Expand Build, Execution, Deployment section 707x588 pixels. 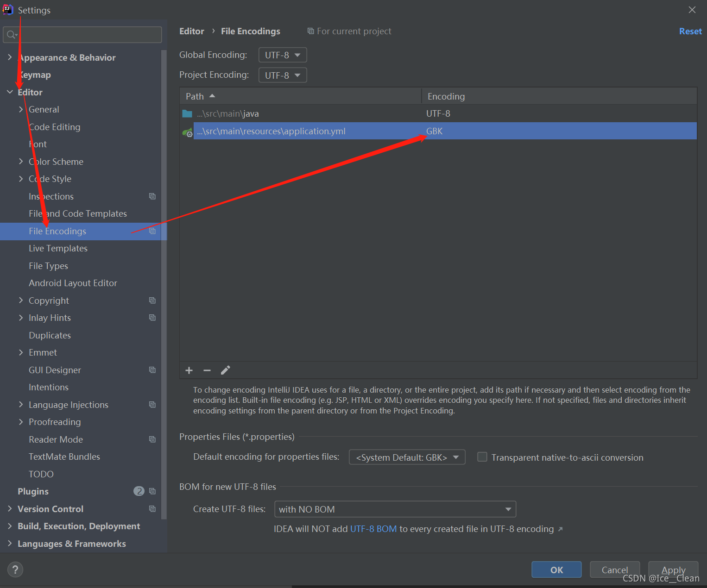coord(10,526)
